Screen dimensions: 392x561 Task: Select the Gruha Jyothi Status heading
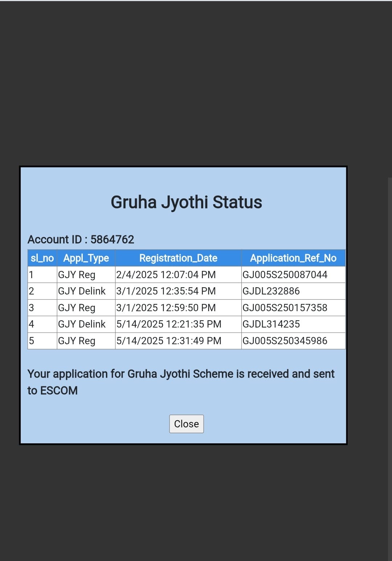pyautogui.click(x=186, y=202)
